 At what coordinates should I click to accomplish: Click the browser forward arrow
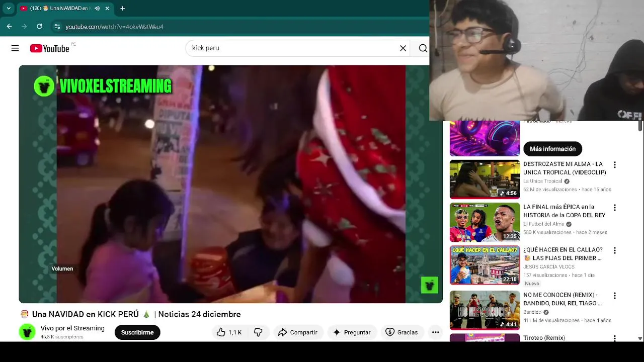24,26
